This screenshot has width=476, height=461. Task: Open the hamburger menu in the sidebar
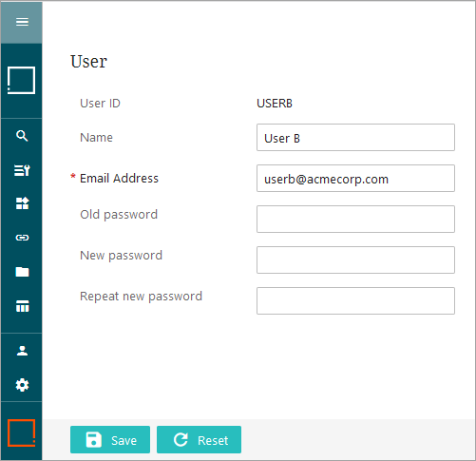click(22, 22)
